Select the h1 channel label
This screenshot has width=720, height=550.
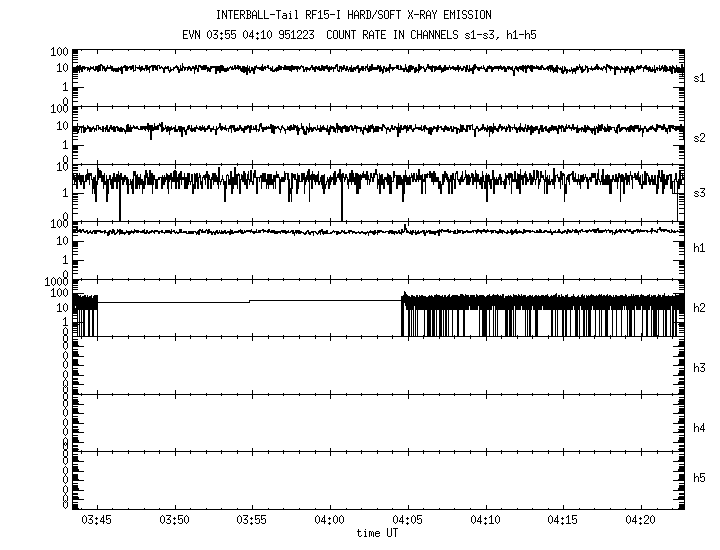coord(699,248)
